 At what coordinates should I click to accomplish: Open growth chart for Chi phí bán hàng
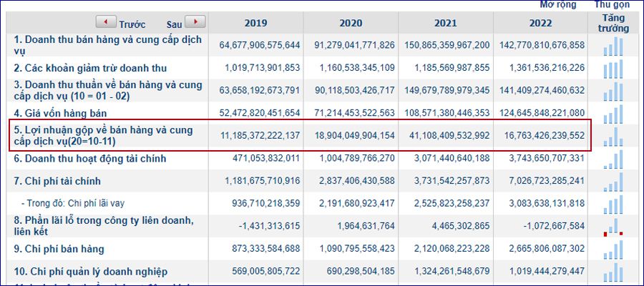tap(613, 250)
